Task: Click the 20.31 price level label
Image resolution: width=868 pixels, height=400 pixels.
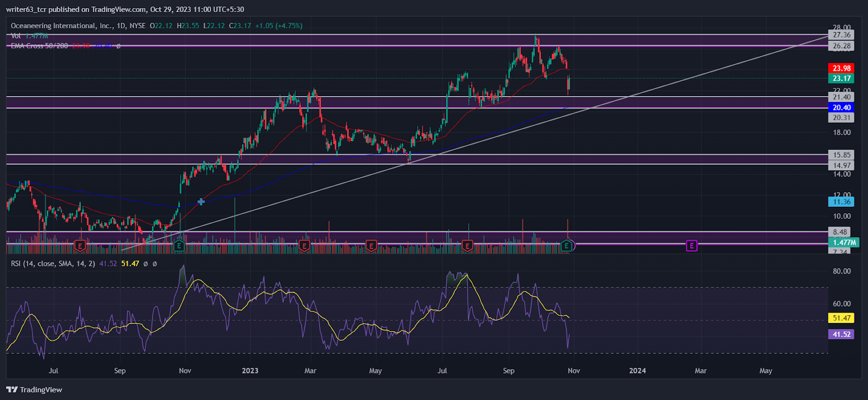Action: (x=841, y=118)
